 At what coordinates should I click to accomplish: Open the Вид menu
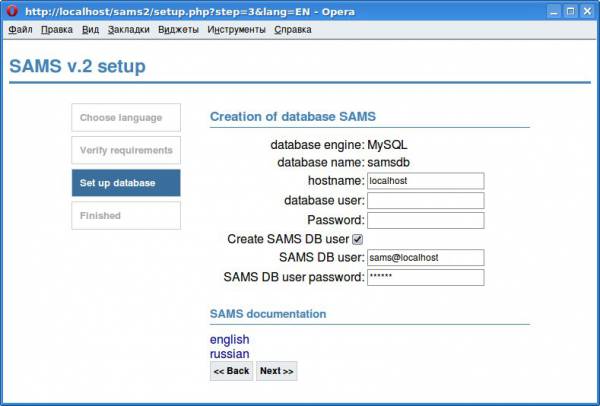pyautogui.click(x=90, y=30)
